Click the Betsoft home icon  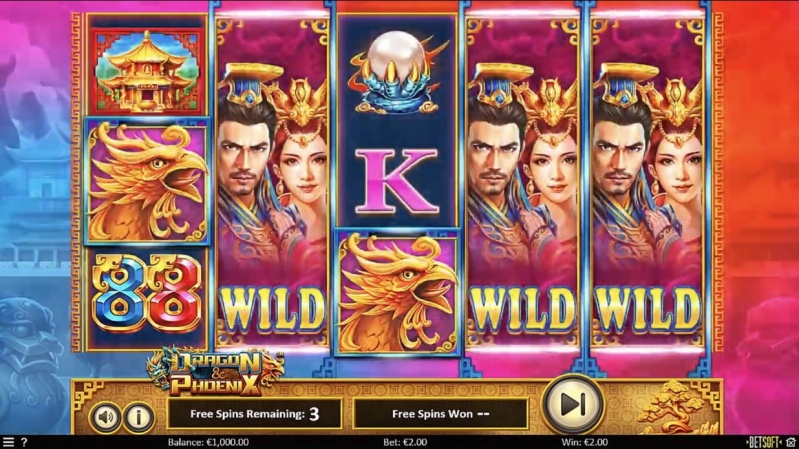point(791,442)
